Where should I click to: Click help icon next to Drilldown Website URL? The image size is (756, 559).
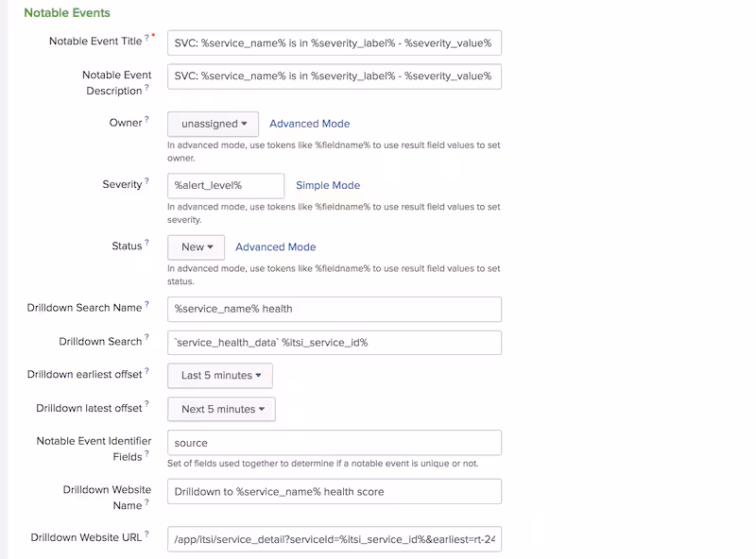pos(147,535)
